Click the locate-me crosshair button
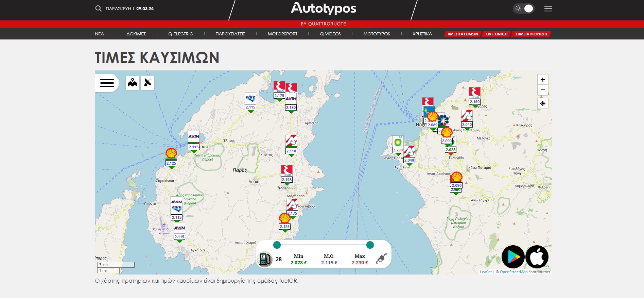Screen dimensions: 644x298 tap(543, 103)
